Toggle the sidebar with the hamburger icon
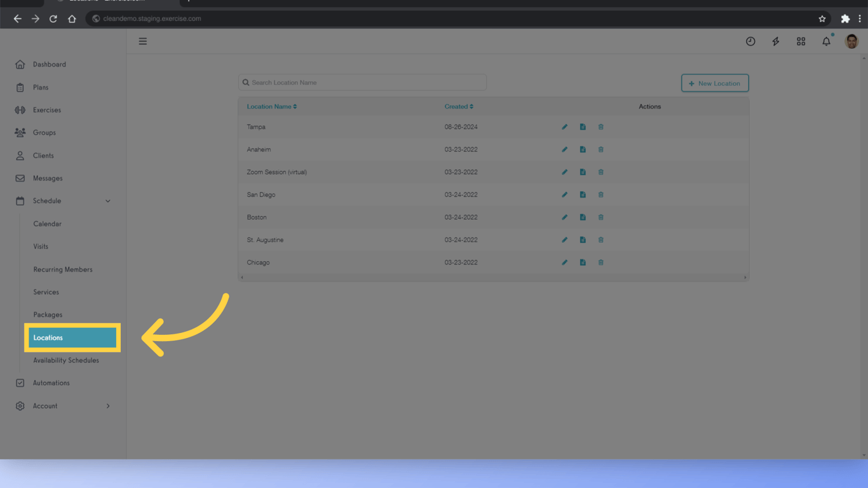Screen dimensions: 868x488 coord(142,41)
